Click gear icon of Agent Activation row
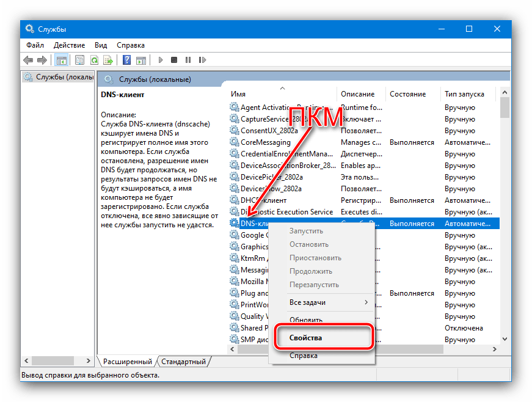Viewport: 532px width, 402px height. [234, 107]
